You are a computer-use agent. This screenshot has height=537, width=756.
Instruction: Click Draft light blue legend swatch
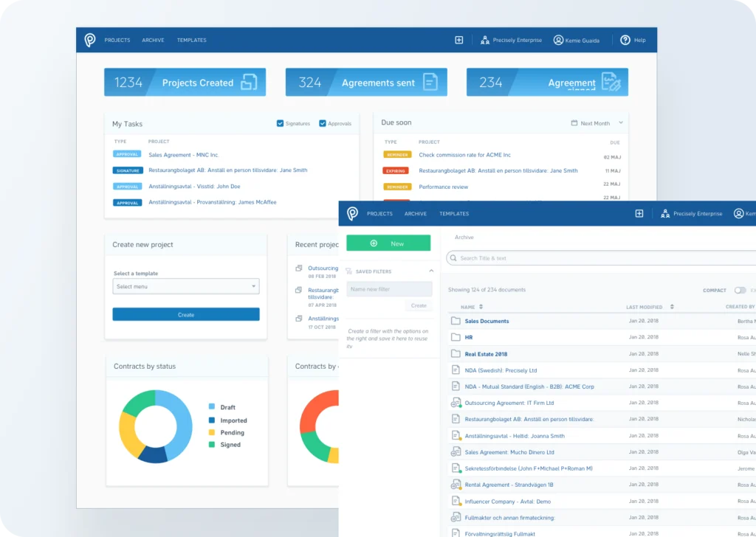click(212, 406)
